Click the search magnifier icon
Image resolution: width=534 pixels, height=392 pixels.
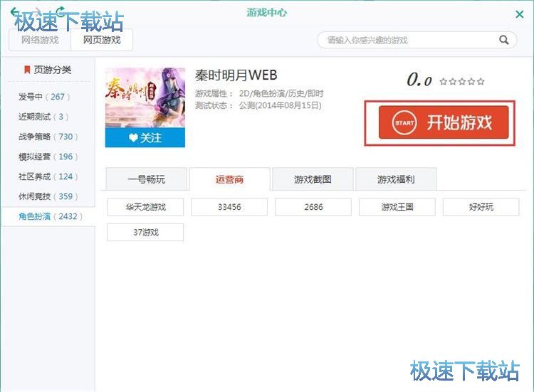click(x=503, y=40)
